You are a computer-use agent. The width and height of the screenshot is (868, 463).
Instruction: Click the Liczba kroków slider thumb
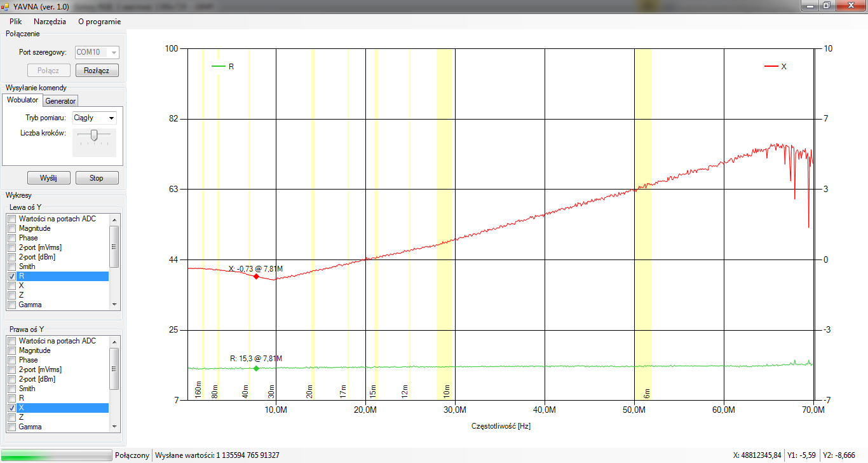tap(94, 135)
